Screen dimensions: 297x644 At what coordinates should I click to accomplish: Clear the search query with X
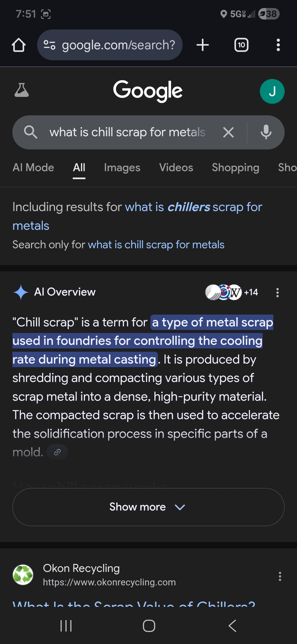coord(228,132)
